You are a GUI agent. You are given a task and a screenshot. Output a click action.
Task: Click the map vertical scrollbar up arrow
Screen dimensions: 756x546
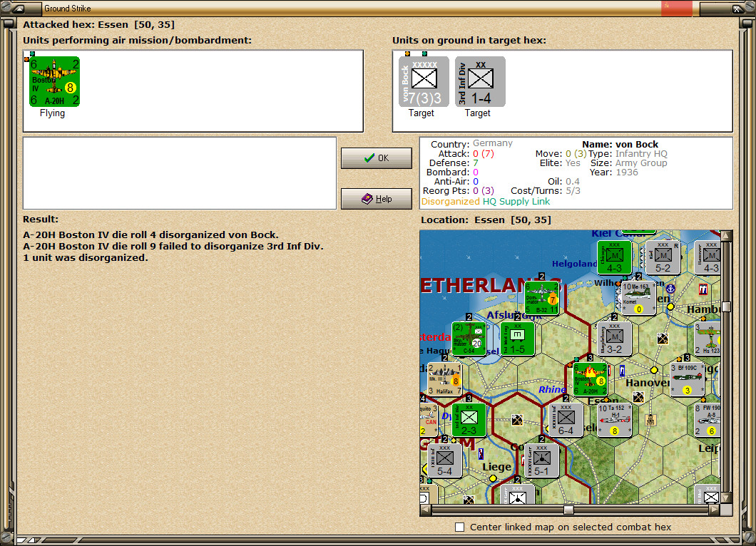coord(726,236)
